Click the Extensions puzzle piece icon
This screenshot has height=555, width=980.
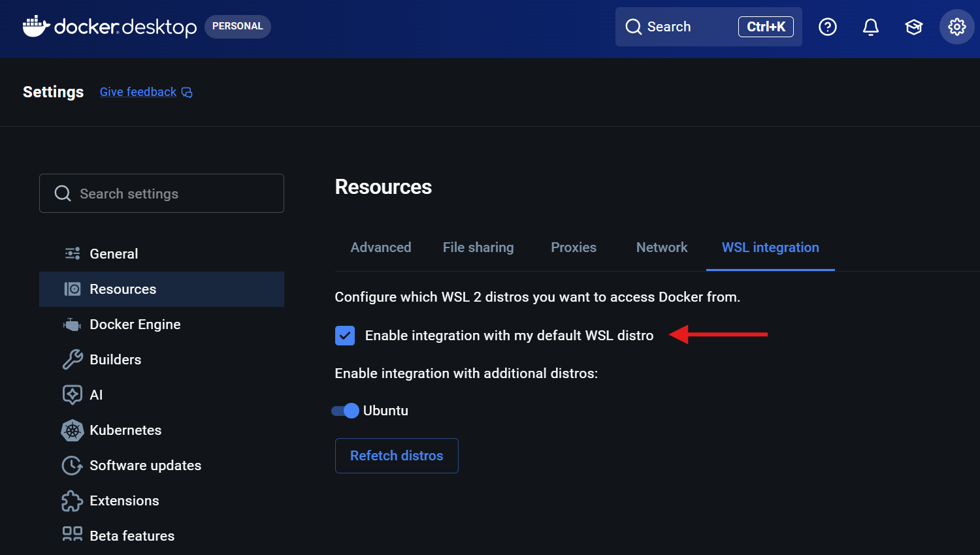tap(72, 501)
